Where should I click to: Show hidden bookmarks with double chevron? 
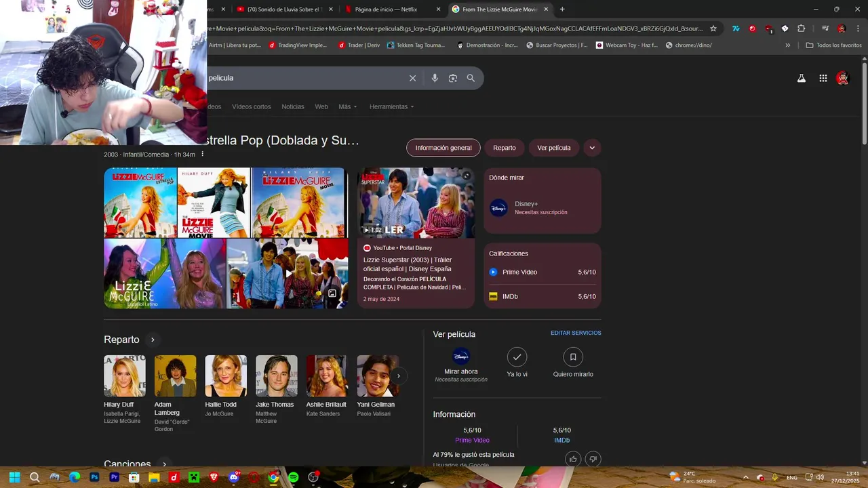(788, 45)
